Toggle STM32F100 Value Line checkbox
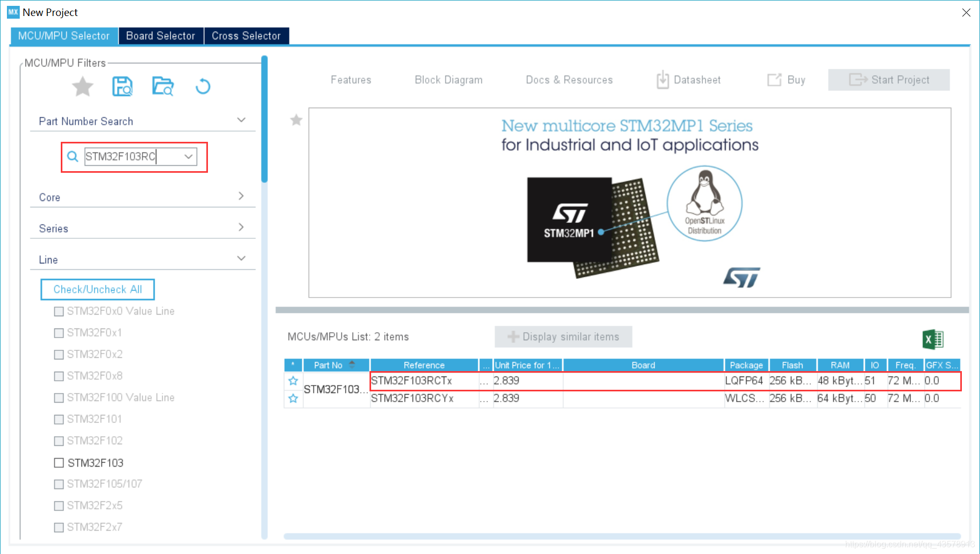The width and height of the screenshot is (980, 554). pyautogui.click(x=59, y=398)
